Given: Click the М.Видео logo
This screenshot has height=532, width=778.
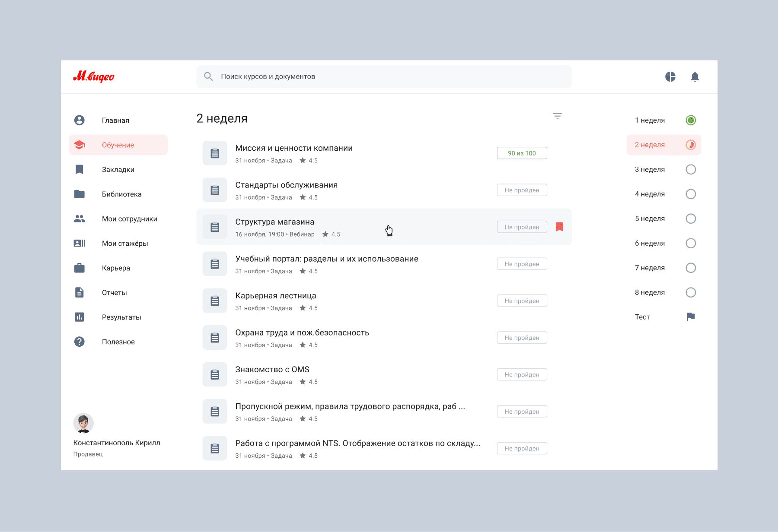Looking at the screenshot, I should click(x=94, y=77).
